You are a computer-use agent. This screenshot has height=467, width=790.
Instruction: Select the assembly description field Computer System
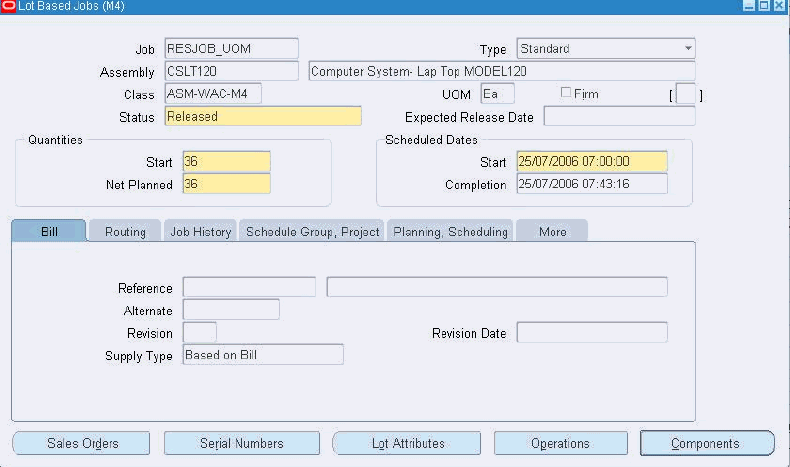coord(502,71)
